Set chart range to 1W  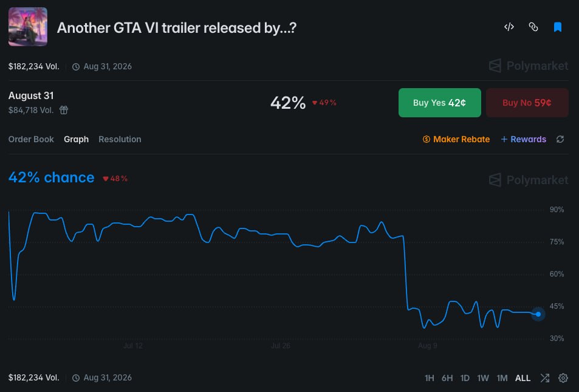click(x=482, y=378)
